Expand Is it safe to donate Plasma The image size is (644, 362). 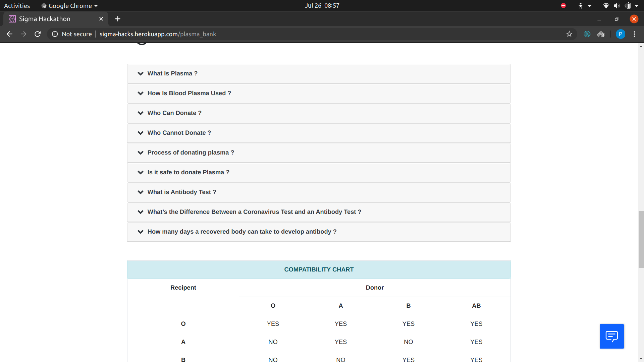[x=188, y=172]
